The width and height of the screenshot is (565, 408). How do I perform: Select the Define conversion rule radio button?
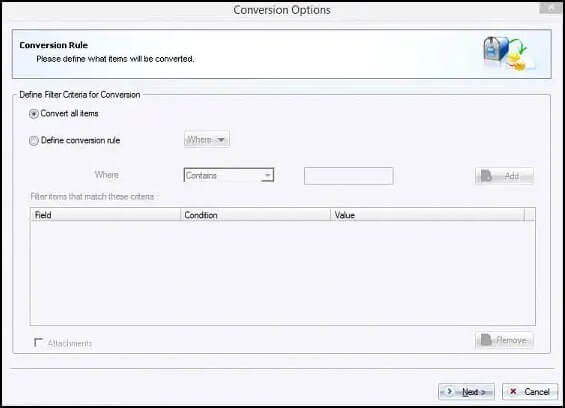point(34,141)
